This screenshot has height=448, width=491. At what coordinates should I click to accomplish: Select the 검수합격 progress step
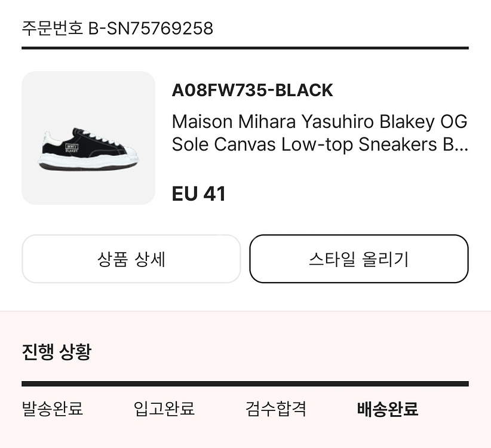point(275,409)
